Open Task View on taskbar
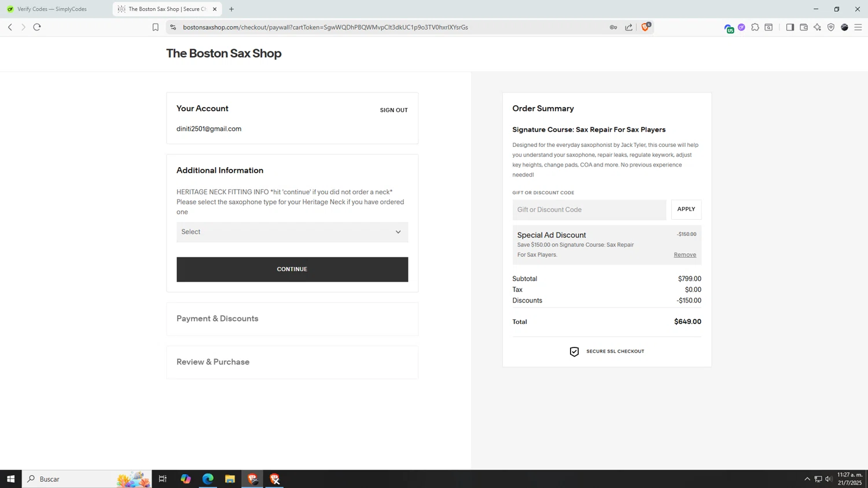This screenshot has height=488, width=868. pyautogui.click(x=163, y=479)
